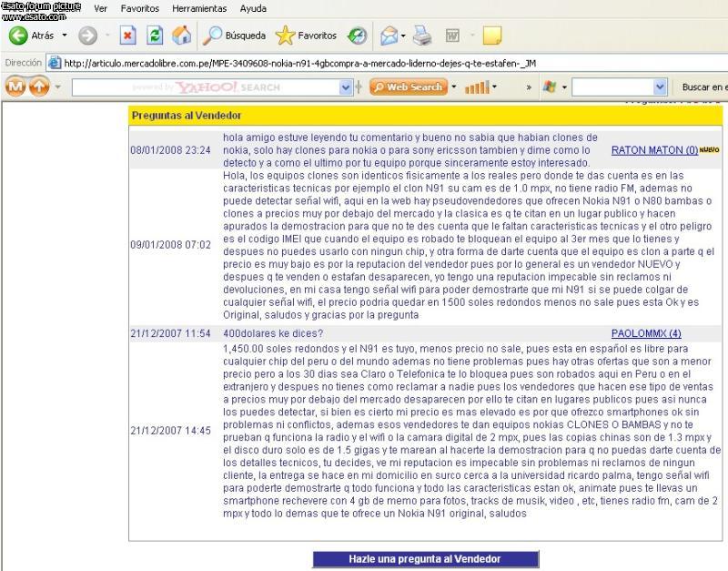Click the Windows flag icon in toolbar
This screenshot has height=571, width=728.
click(x=550, y=87)
